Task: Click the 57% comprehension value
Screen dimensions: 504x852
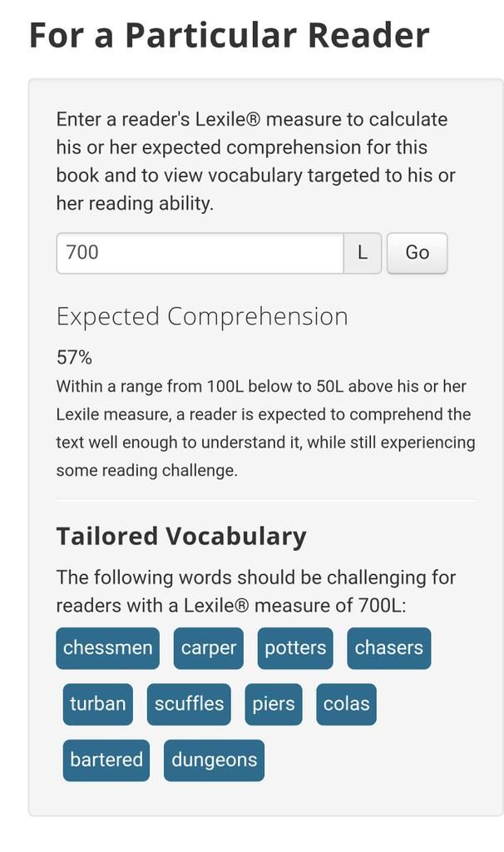Action: coord(74,358)
